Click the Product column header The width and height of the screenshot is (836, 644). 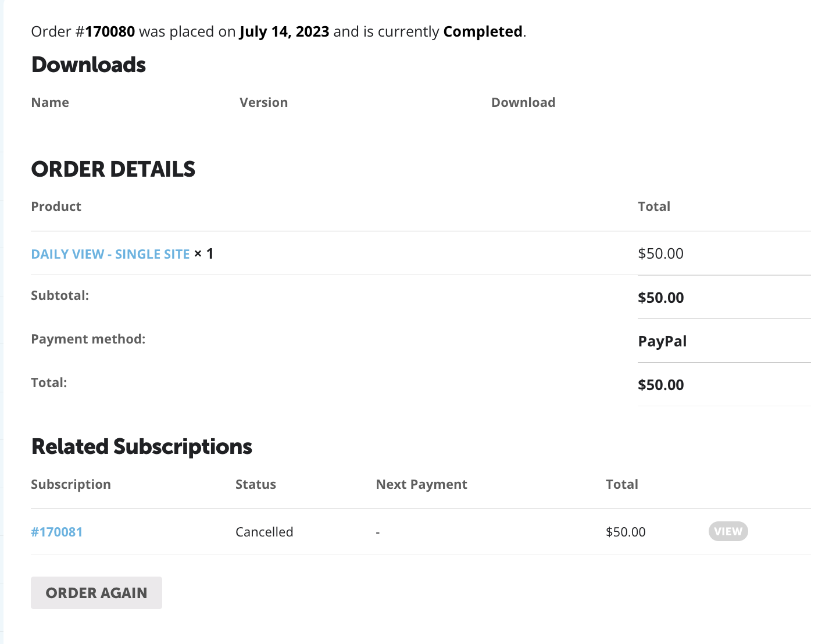(56, 206)
